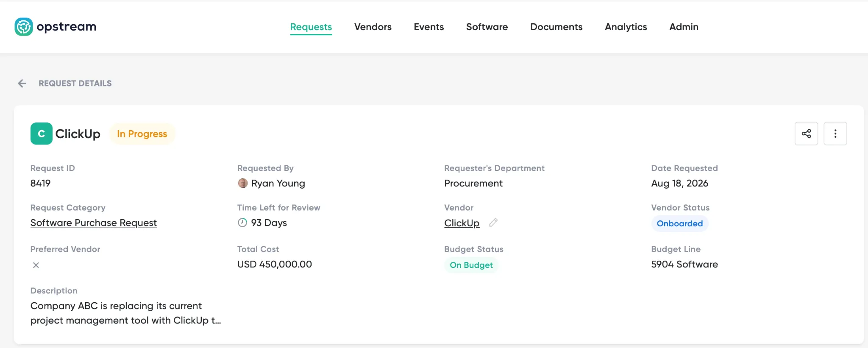Click the truncated description text
Image resolution: width=868 pixels, height=348 pixels.
126,313
